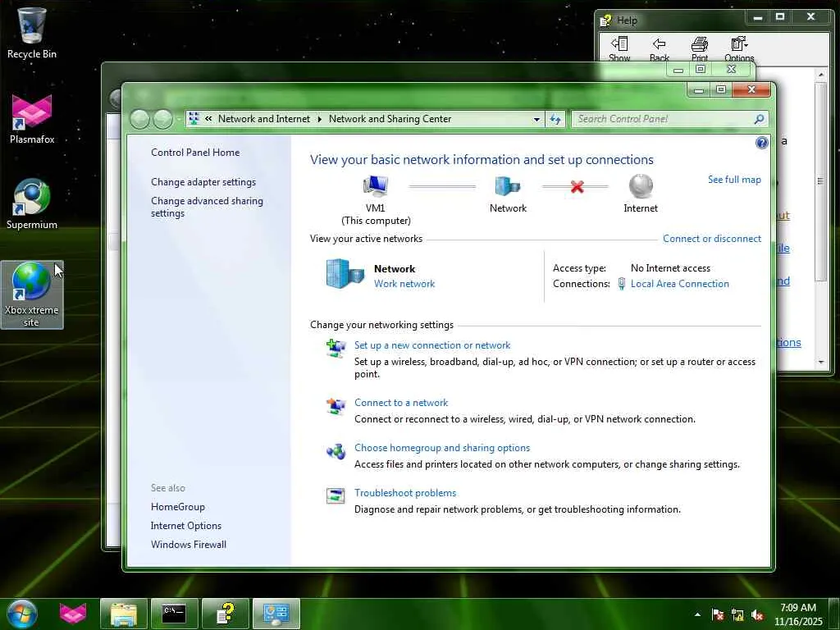Open Control Panel help question mark icon
The image size is (840, 630).
(761, 143)
